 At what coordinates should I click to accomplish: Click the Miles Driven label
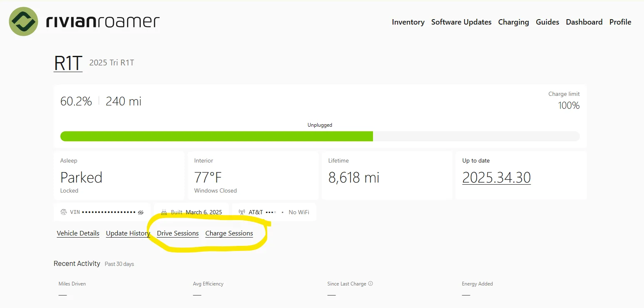click(x=72, y=284)
